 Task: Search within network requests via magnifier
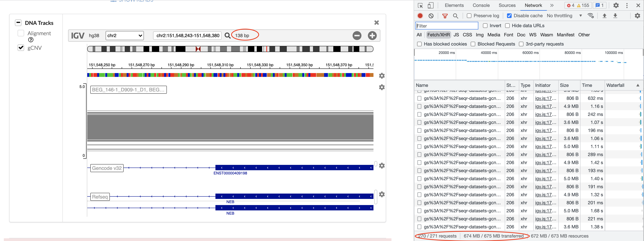tap(456, 15)
